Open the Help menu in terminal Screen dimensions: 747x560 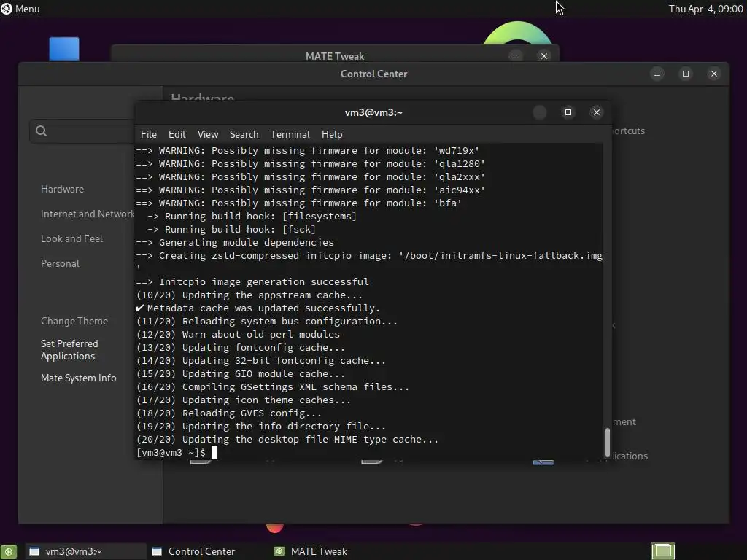click(x=332, y=134)
